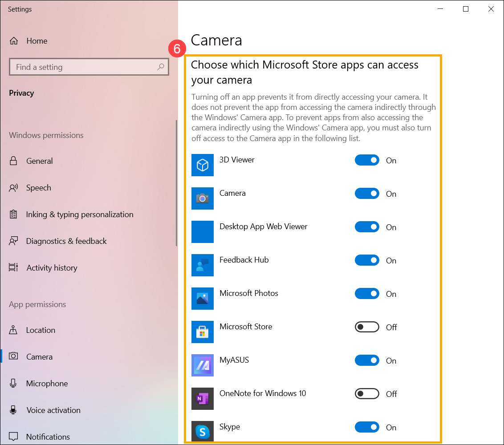Turn off Skype camera access
Image resolution: width=504 pixels, height=445 pixels.
click(367, 427)
